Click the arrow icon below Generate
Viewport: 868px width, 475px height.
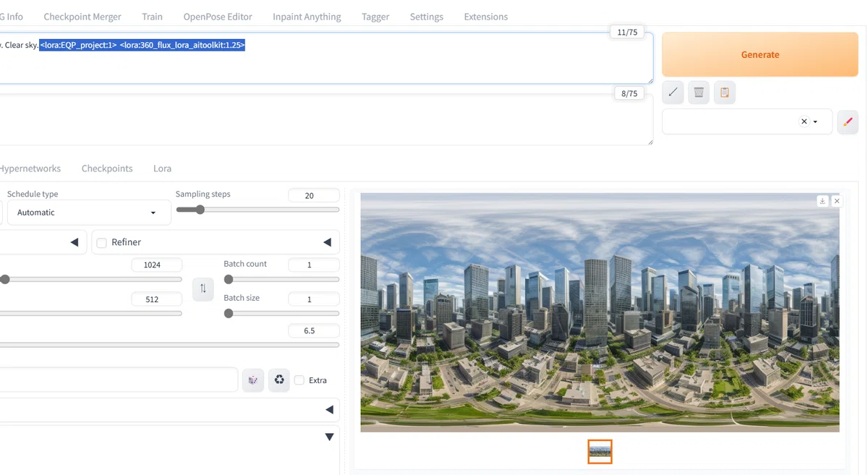(x=673, y=93)
